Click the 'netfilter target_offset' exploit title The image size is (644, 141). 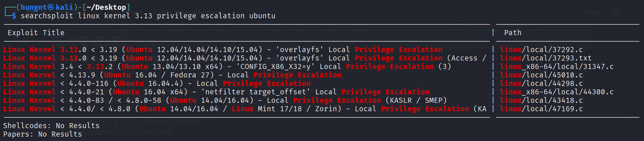click(x=256, y=92)
